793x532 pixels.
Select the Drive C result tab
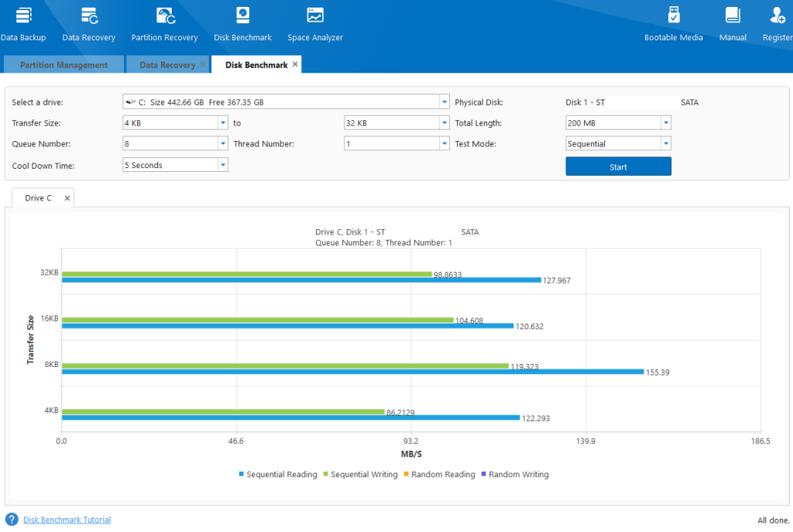tap(39, 198)
